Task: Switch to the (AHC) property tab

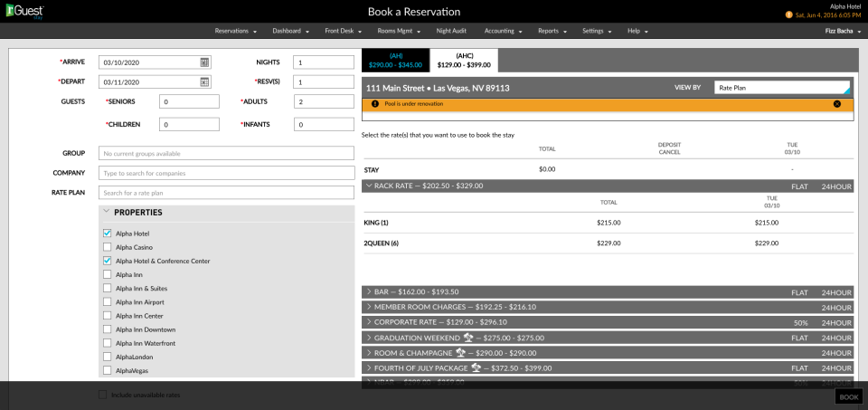Action: click(464, 61)
